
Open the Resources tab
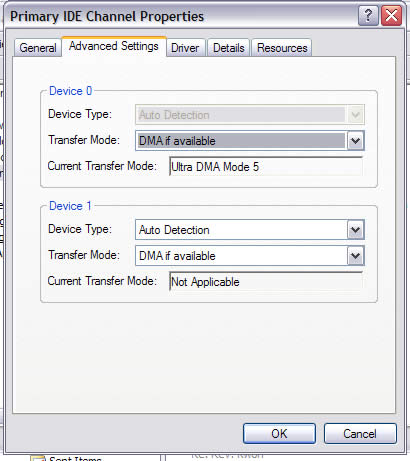[282, 48]
